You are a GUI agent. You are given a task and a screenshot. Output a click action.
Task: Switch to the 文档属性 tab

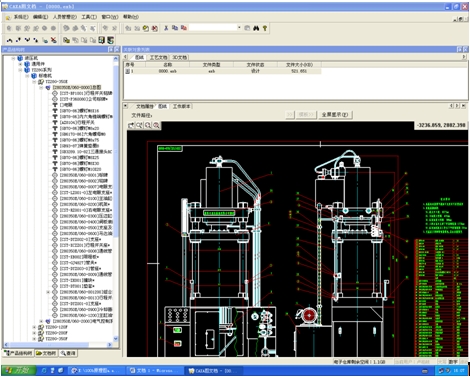[144, 106]
